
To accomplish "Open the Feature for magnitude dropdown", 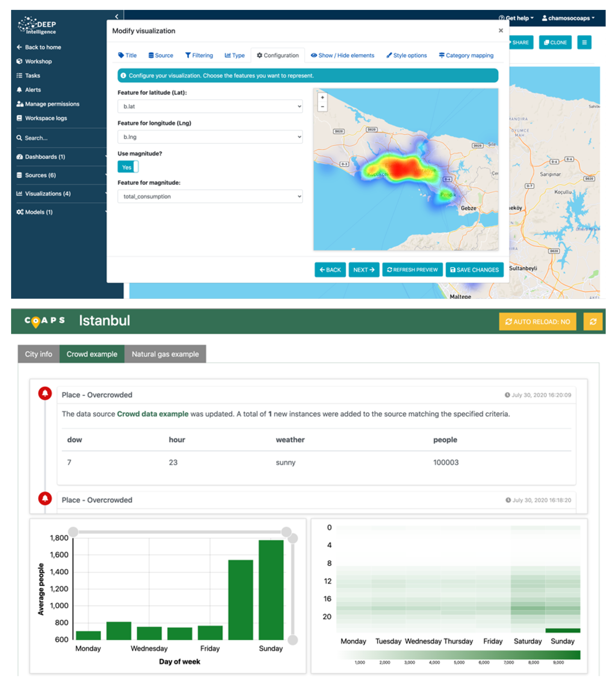I will pyautogui.click(x=210, y=196).
